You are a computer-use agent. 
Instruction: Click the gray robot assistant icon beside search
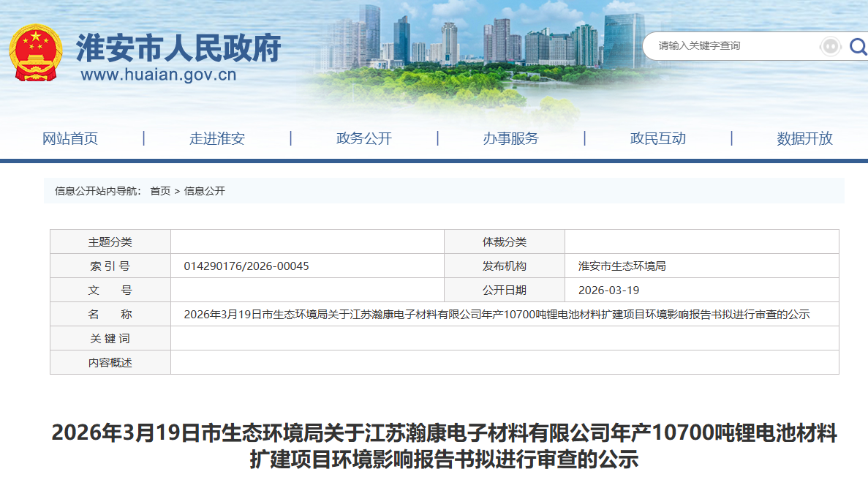pos(830,46)
